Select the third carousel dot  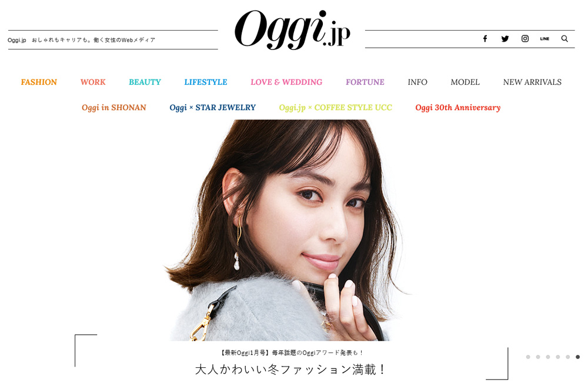548,357
